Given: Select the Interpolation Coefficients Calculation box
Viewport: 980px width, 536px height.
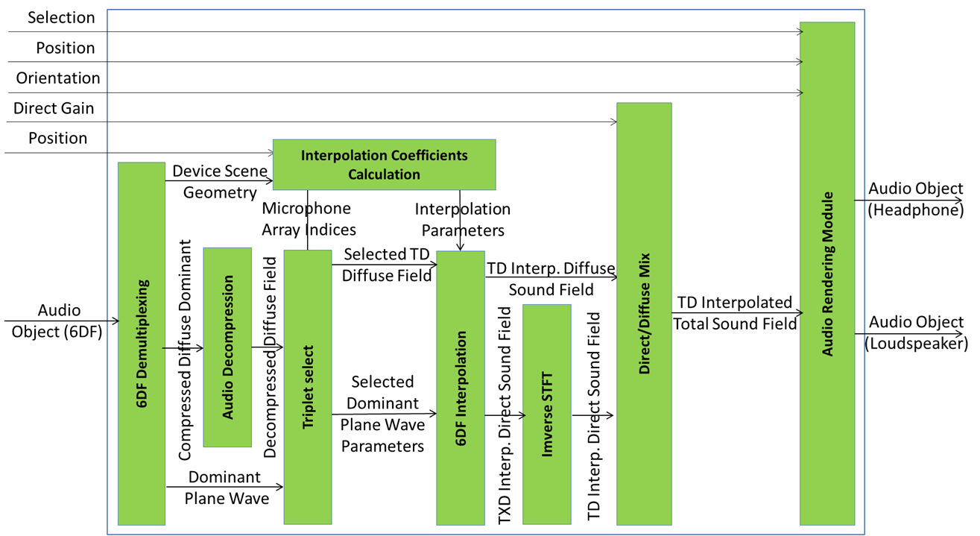Looking at the screenshot, I should point(384,165).
